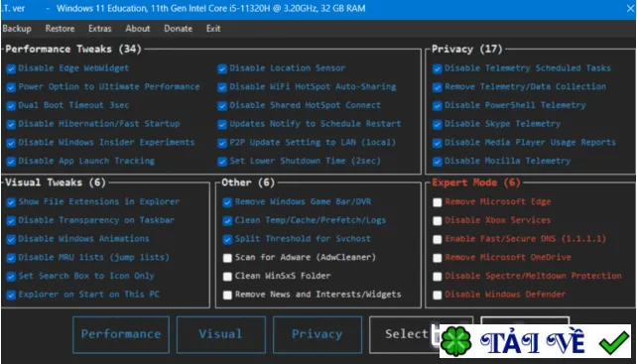Toggle Power Option to Ultimate Performance
Image resolution: width=637 pixels, height=364 pixels.
11,87
